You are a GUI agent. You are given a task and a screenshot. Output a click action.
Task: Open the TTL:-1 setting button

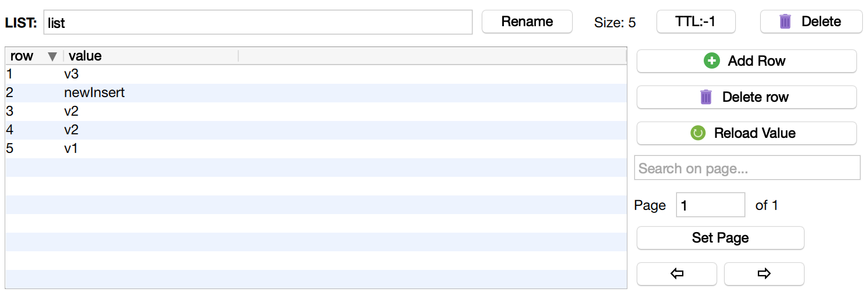pyautogui.click(x=696, y=22)
